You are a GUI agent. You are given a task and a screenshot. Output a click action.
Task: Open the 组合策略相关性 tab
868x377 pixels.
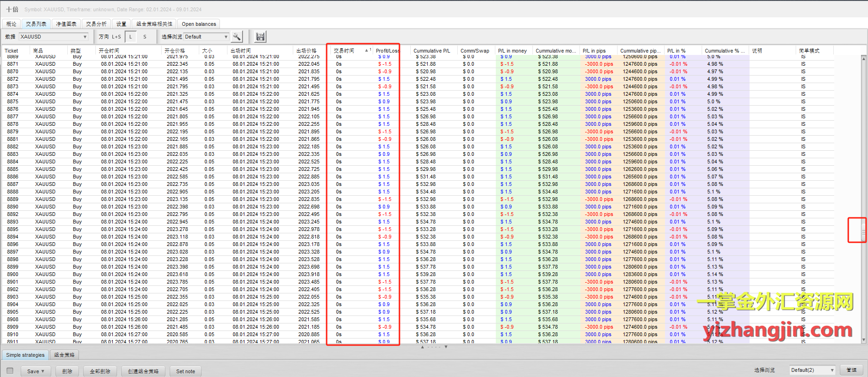[155, 24]
